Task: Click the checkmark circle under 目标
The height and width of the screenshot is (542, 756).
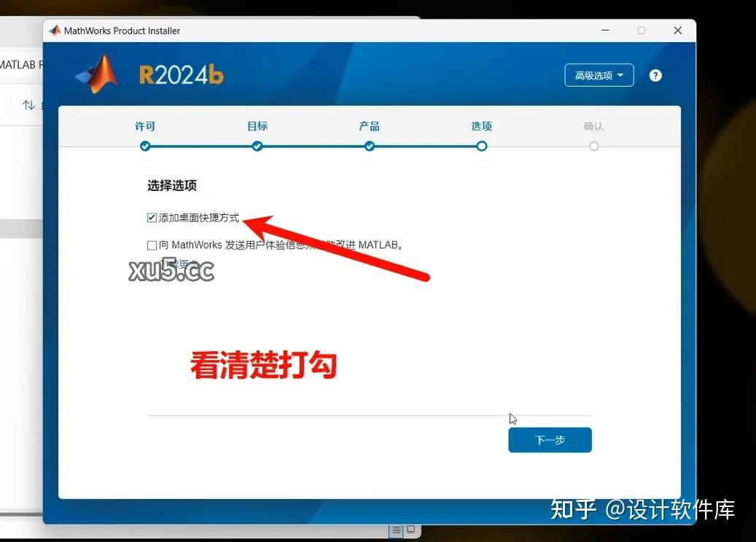Action: coord(257,146)
